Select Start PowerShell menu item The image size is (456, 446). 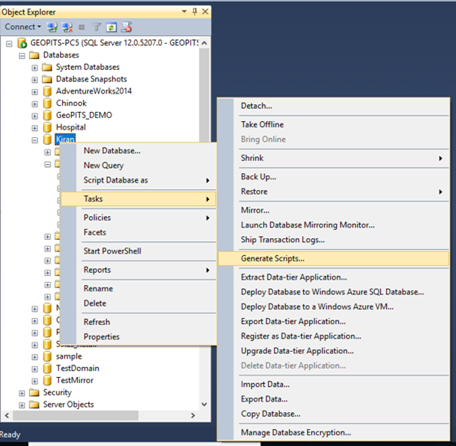click(139, 251)
